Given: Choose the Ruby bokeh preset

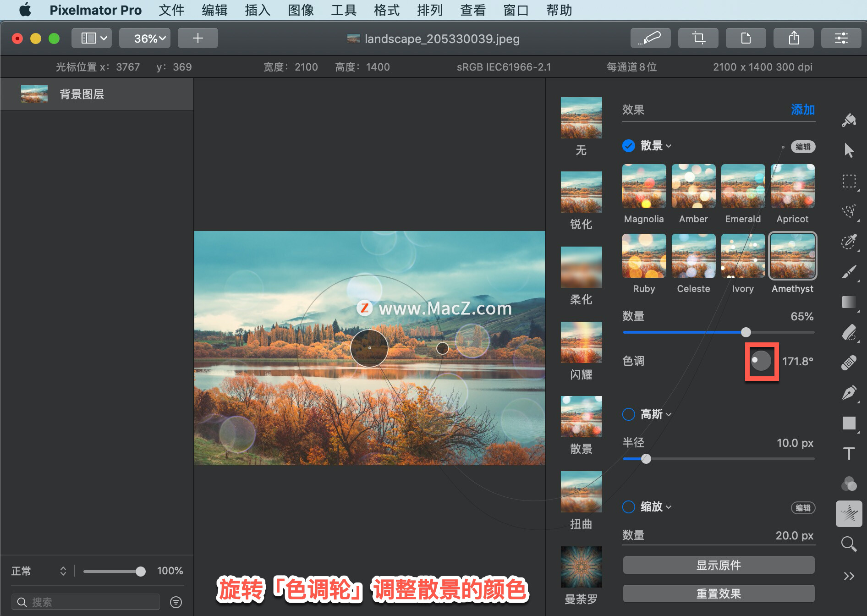Looking at the screenshot, I should [644, 256].
